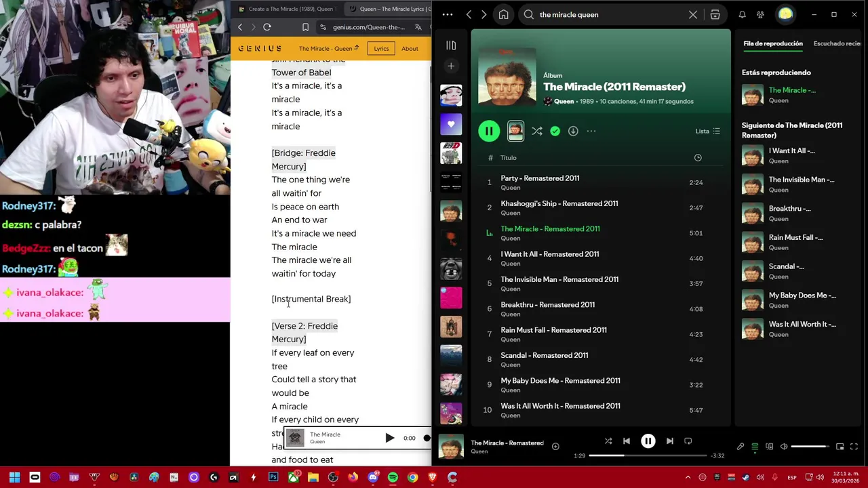
Task: Go to previous track in Spotify
Action: [626, 441]
